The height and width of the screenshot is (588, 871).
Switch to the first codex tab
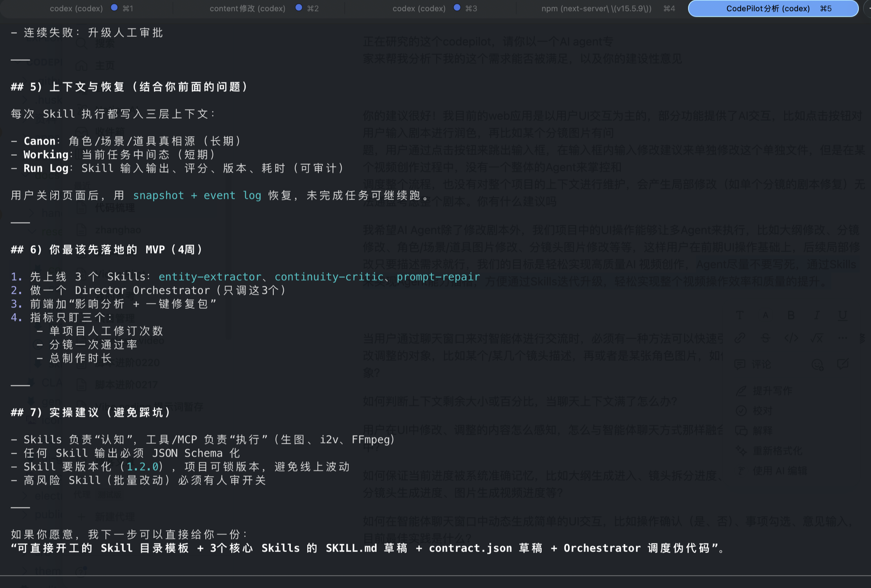(x=76, y=8)
